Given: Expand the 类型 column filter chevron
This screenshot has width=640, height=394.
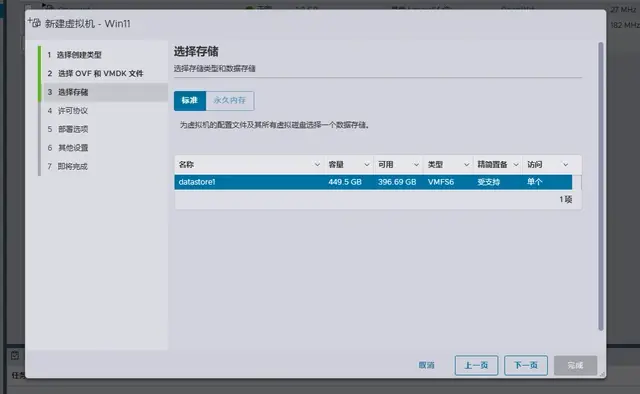Looking at the screenshot, I should point(466,165).
